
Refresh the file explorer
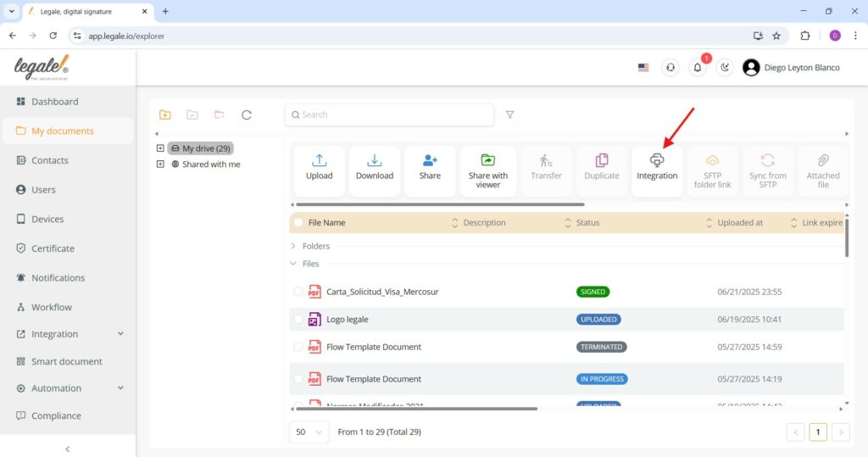(247, 114)
